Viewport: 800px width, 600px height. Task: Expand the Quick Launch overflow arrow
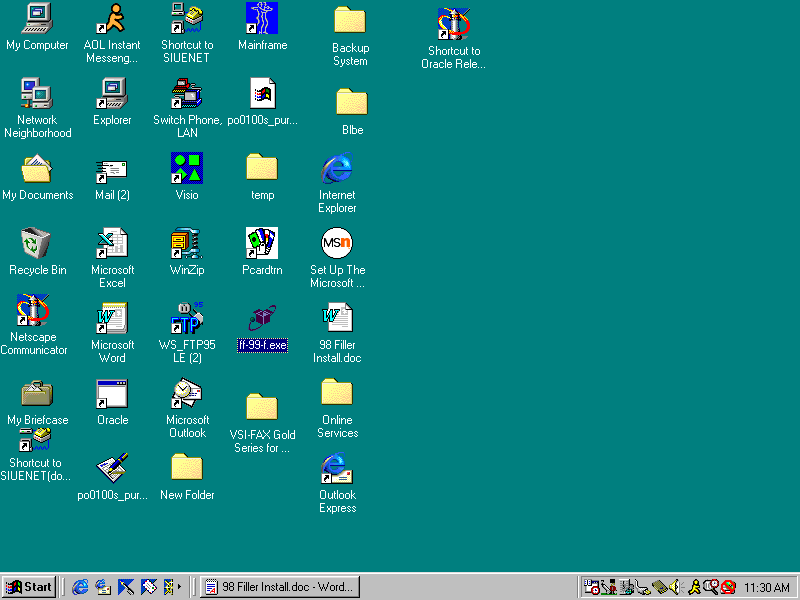(x=179, y=587)
